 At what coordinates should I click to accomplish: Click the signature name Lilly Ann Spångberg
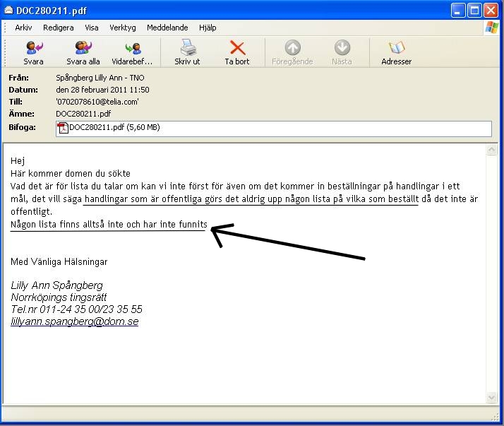(56, 285)
